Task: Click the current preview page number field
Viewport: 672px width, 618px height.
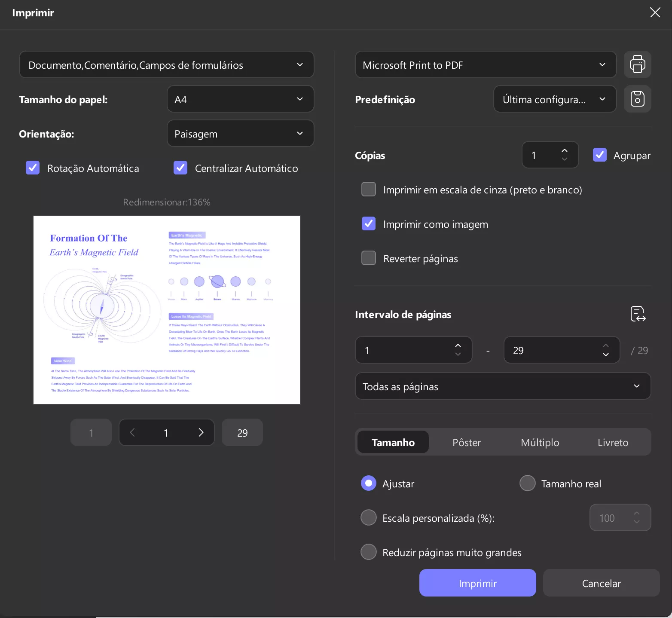Action: pyautogui.click(x=166, y=432)
